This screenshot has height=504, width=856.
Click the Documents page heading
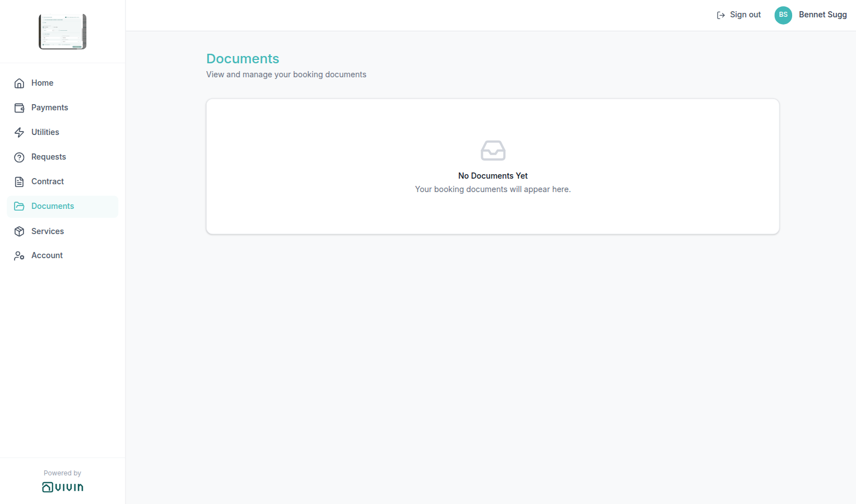[243, 59]
